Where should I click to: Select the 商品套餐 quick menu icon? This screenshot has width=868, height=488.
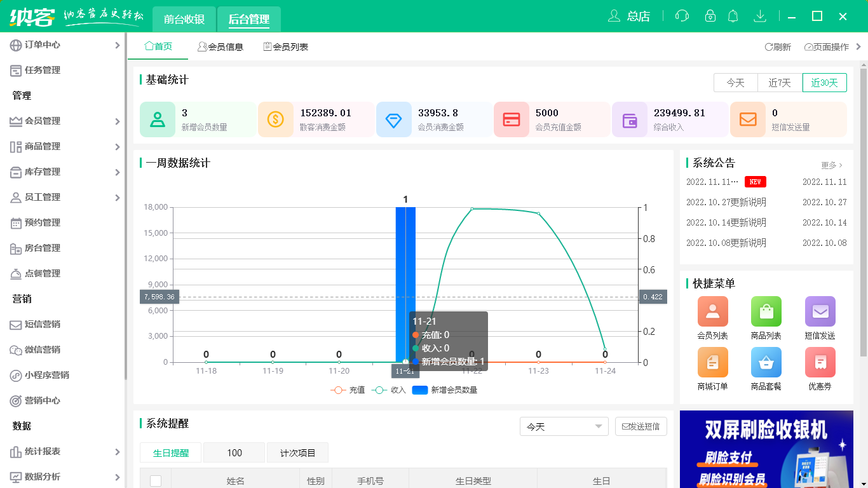[x=766, y=361]
